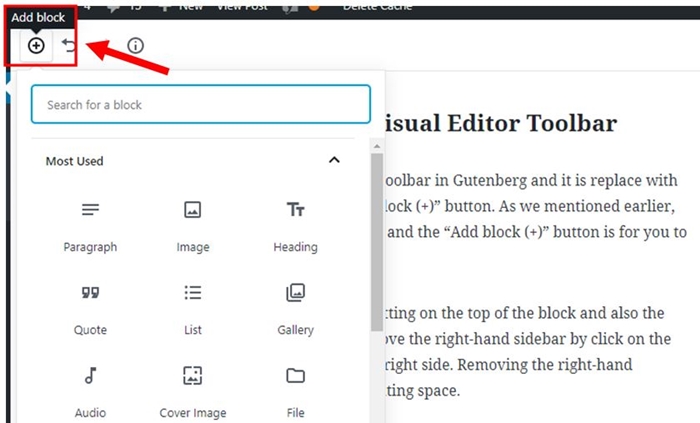Image resolution: width=700 pixels, height=423 pixels.
Task: Click in the Search for a block field
Action: [x=201, y=104]
